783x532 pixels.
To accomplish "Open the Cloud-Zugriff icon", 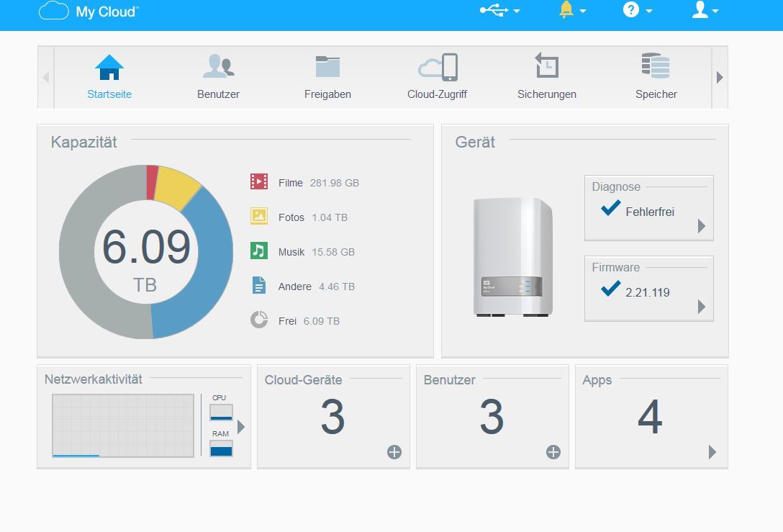I will (x=438, y=67).
